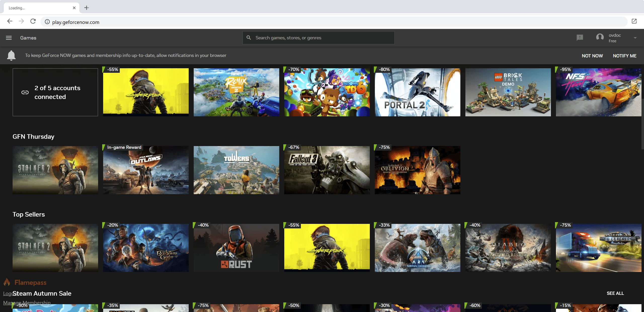
Task: Dismiss notifications with NOT NOW
Action: 592,55
